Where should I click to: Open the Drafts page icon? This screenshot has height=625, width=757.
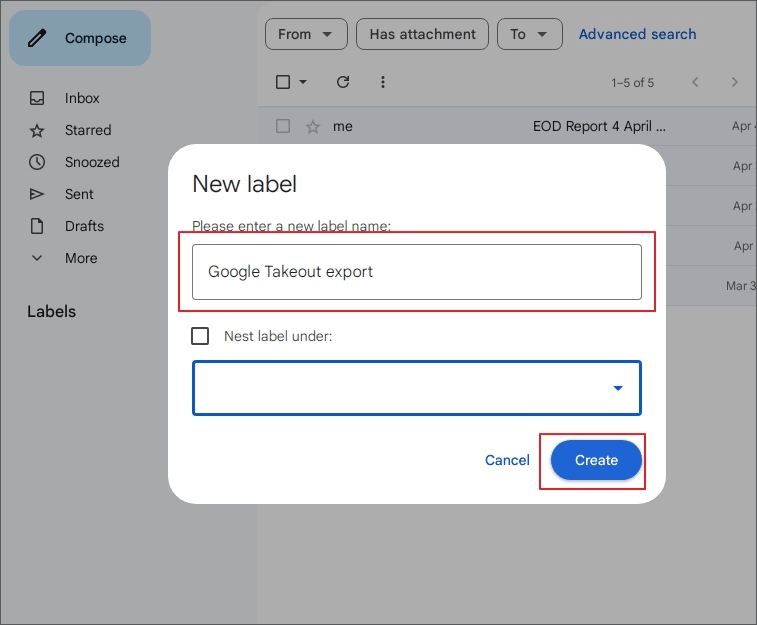pos(37,226)
